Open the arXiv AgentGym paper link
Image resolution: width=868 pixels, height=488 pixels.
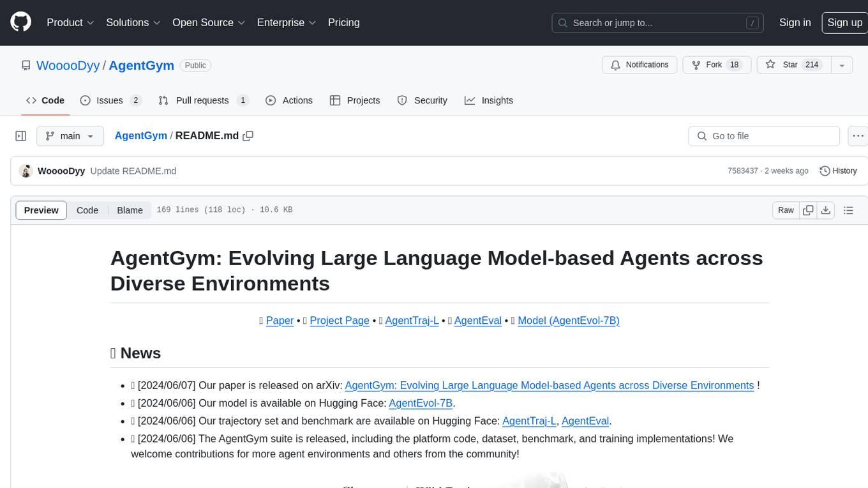(x=550, y=385)
